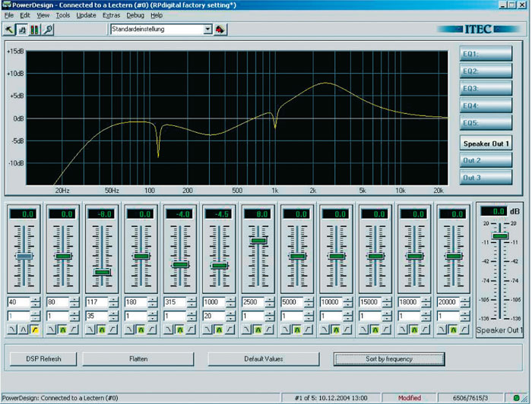Click the 2500 Hz band gain slider handle
The image size is (532, 404).
click(258, 241)
